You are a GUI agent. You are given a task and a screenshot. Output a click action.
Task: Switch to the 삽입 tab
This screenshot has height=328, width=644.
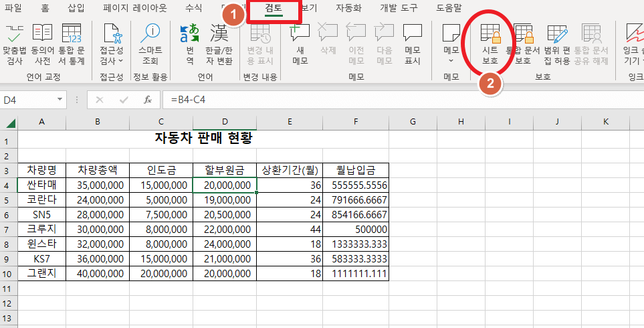(x=76, y=7)
